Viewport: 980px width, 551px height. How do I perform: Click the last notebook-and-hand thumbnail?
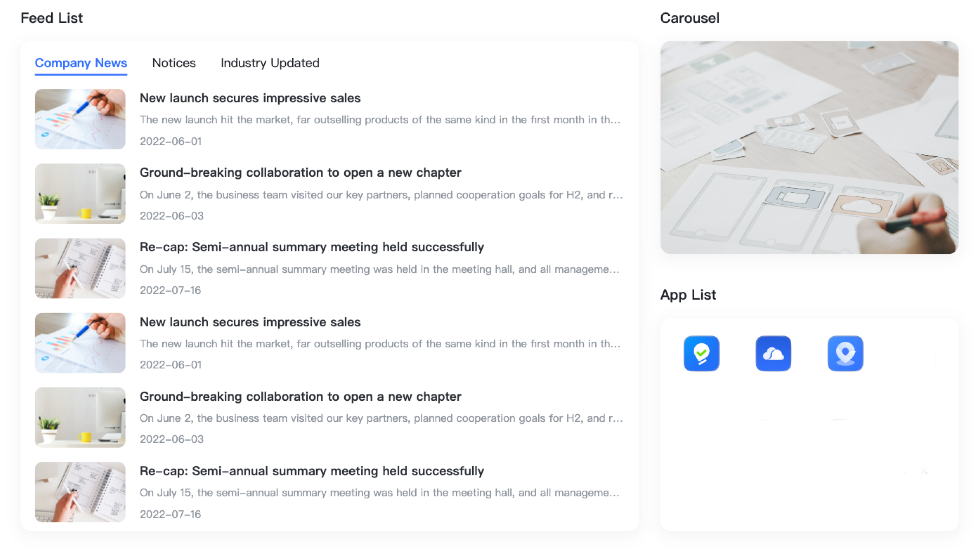tap(80, 492)
